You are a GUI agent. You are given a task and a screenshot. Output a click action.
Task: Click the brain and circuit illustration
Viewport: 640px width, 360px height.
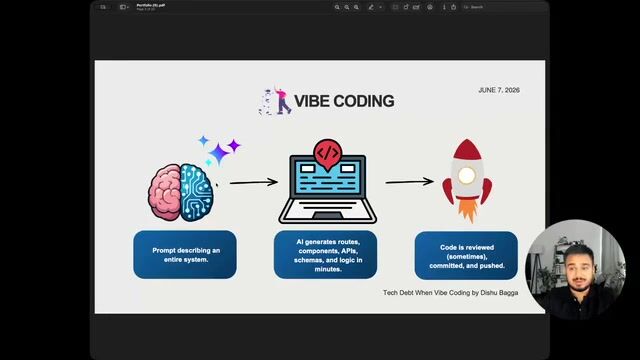181,192
